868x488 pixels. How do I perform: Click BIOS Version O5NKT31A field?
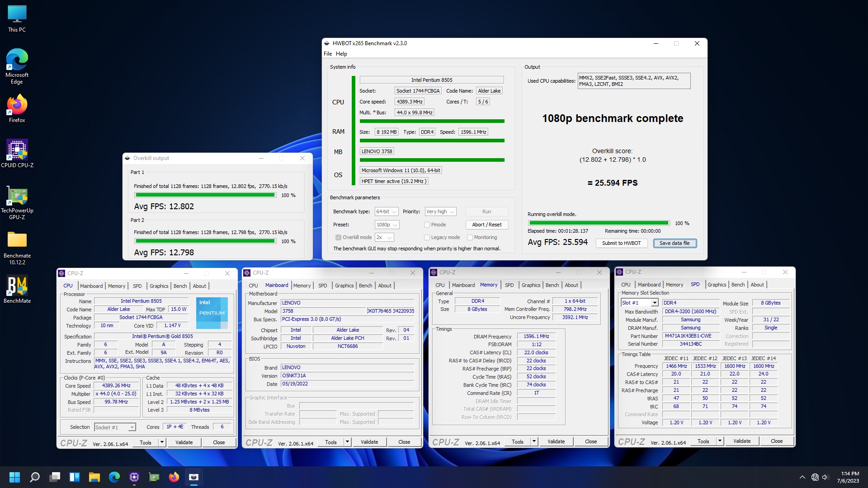pos(347,375)
